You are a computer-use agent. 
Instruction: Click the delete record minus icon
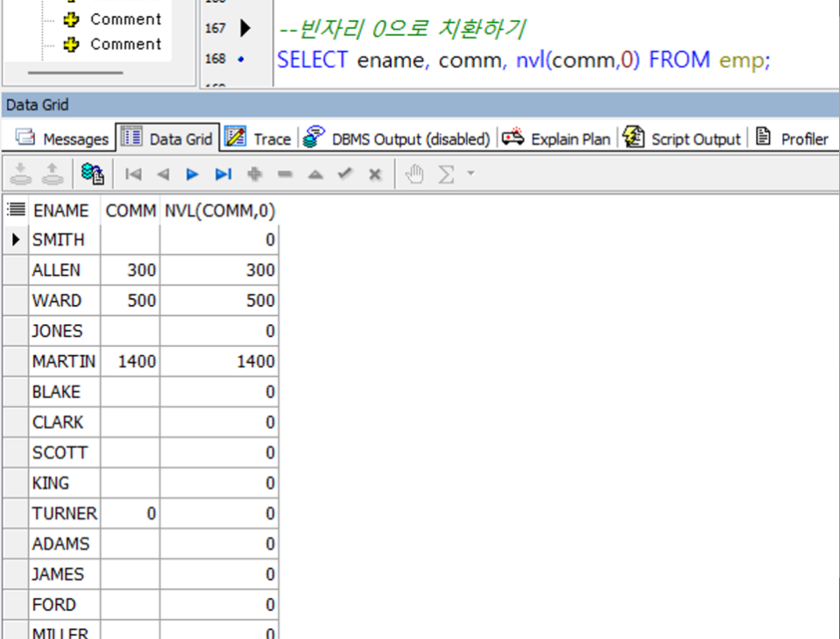tap(285, 174)
